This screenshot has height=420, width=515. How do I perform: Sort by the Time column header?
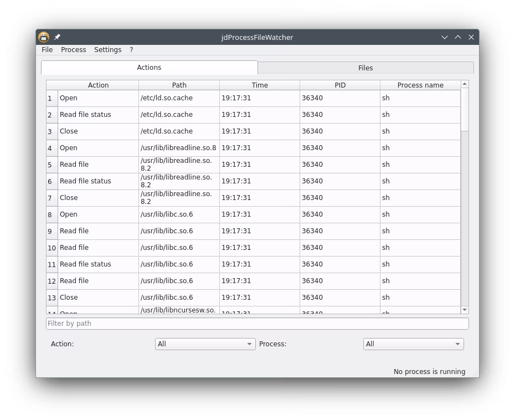click(x=260, y=85)
